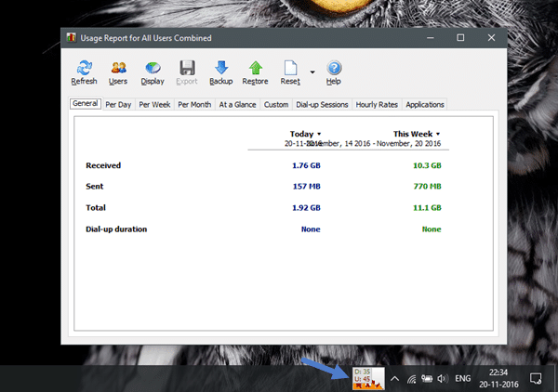Click the battery status tray icon
The height and width of the screenshot is (392, 558).
pyautogui.click(x=427, y=379)
